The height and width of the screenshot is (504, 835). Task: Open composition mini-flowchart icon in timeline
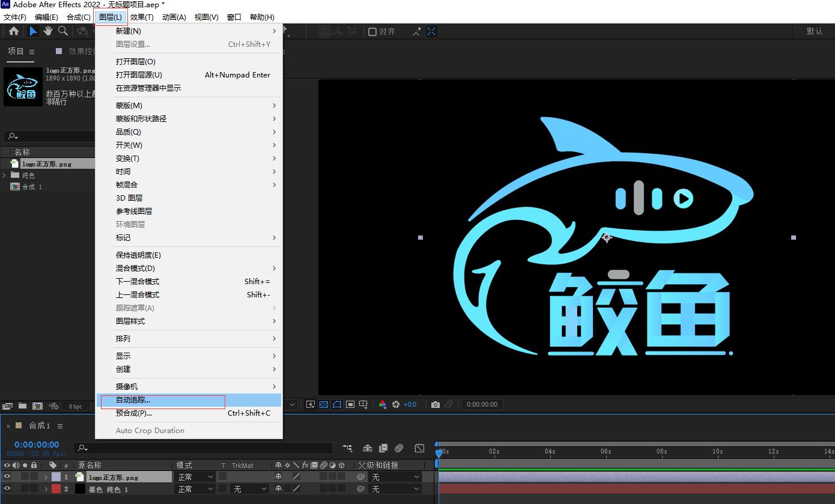click(348, 448)
